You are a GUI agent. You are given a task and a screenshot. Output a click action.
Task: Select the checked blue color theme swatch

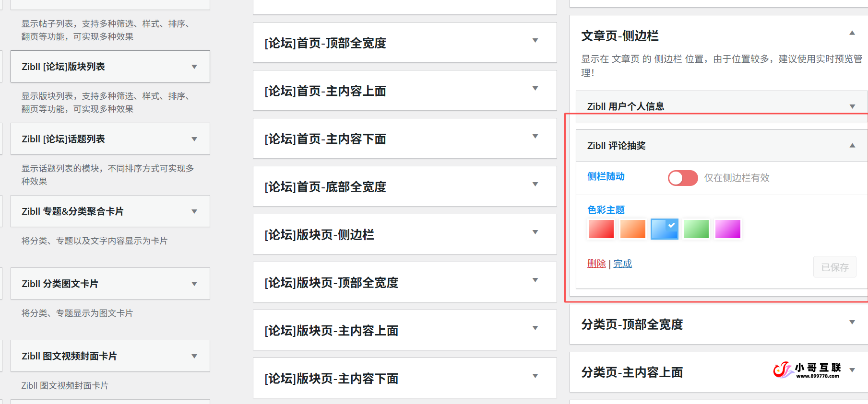[x=664, y=229]
